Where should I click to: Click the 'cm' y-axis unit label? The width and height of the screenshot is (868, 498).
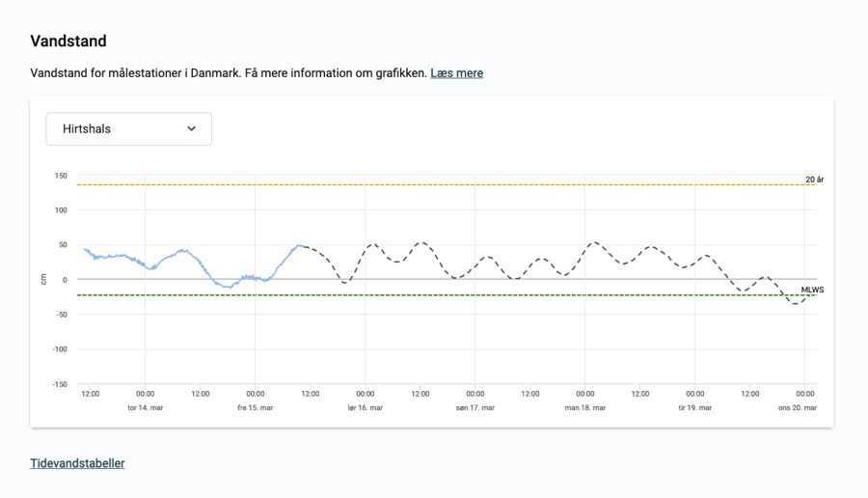point(43,279)
